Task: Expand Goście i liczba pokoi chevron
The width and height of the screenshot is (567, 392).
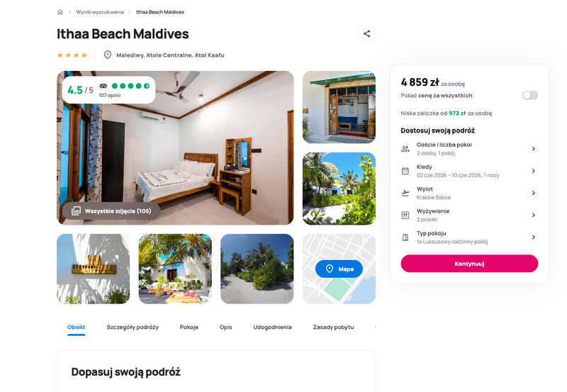Action: tap(534, 149)
